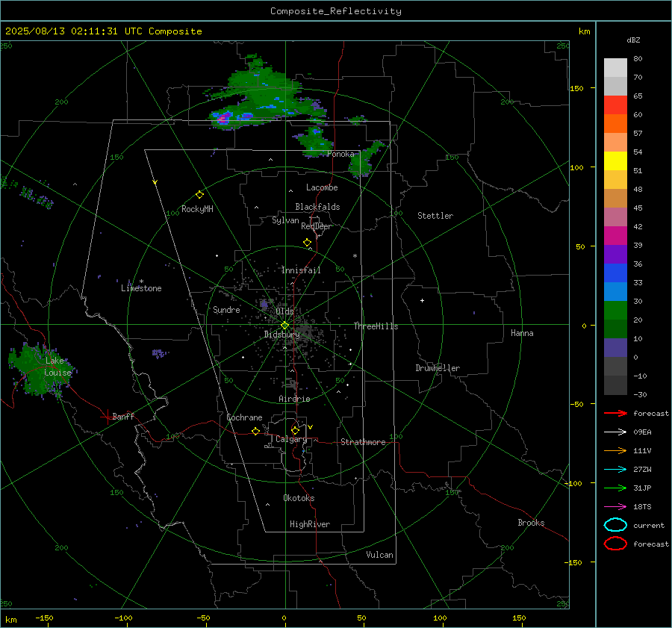672x628 pixels.
Task: Click the cyan 'current' ellipse legend icon
Action: pyautogui.click(x=615, y=525)
